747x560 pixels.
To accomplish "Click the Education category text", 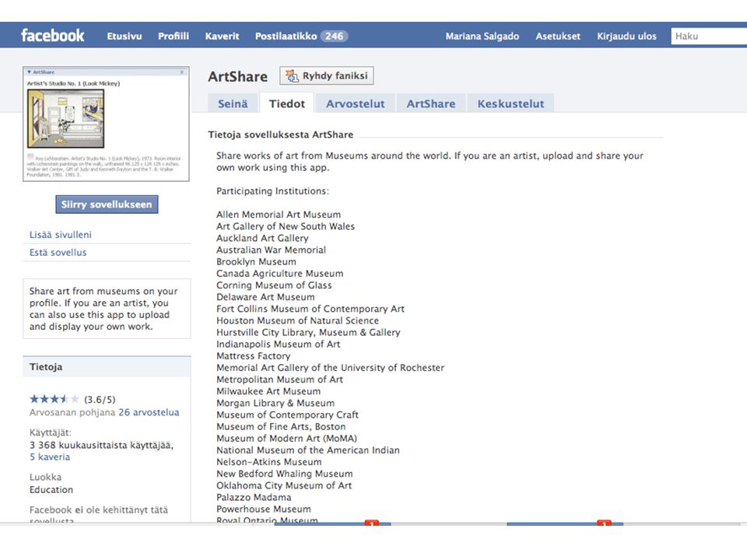I will 51,489.
